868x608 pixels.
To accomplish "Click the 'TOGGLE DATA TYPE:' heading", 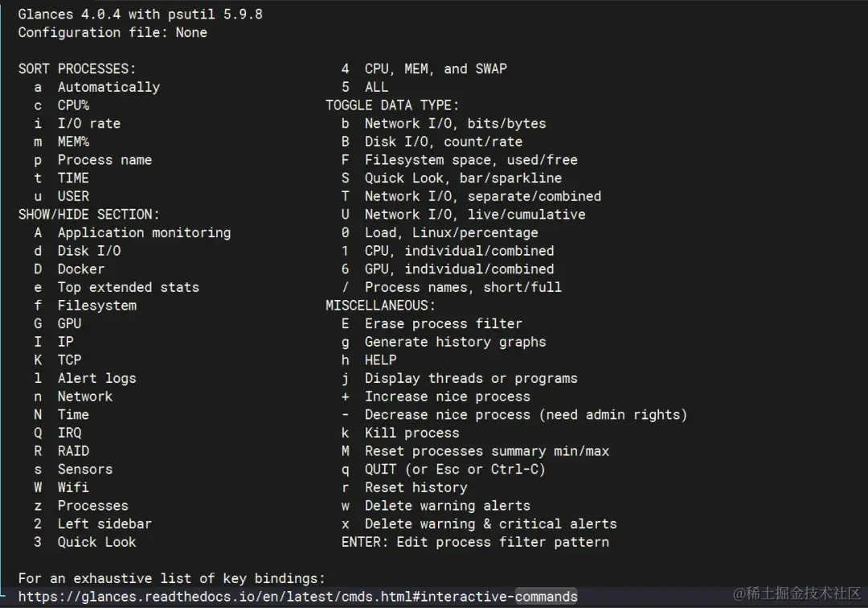I will point(392,105).
